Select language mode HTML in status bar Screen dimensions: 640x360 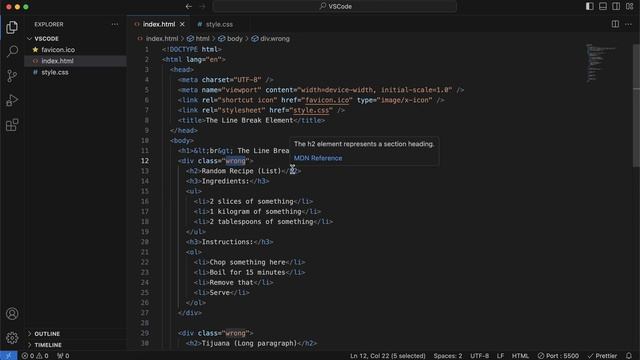pos(520,356)
